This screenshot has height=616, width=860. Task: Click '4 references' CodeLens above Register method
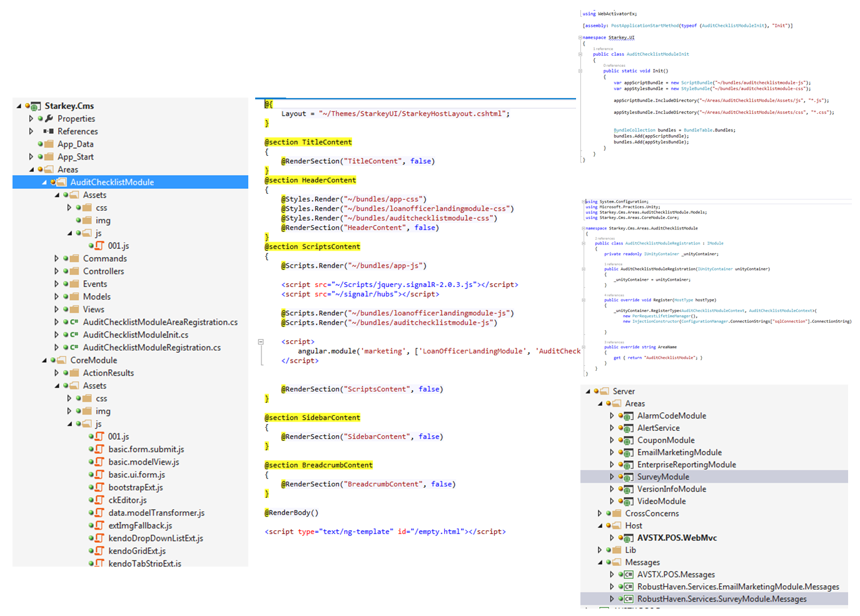(x=614, y=295)
